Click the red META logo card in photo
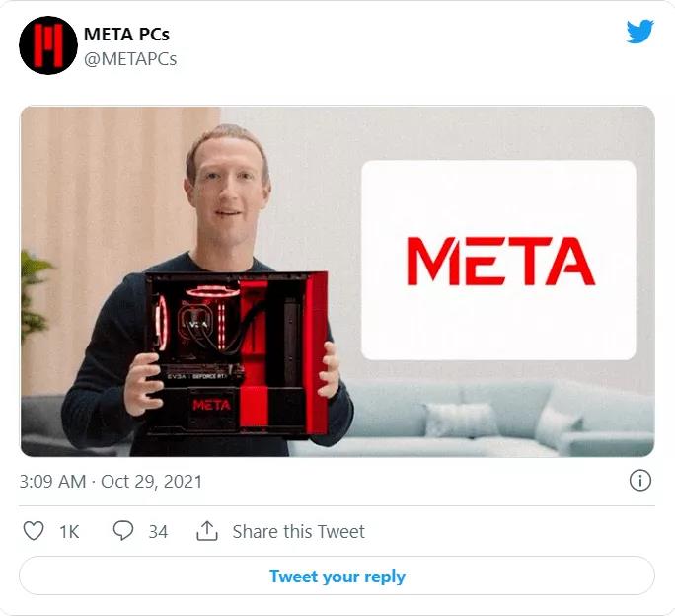 [499, 261]
